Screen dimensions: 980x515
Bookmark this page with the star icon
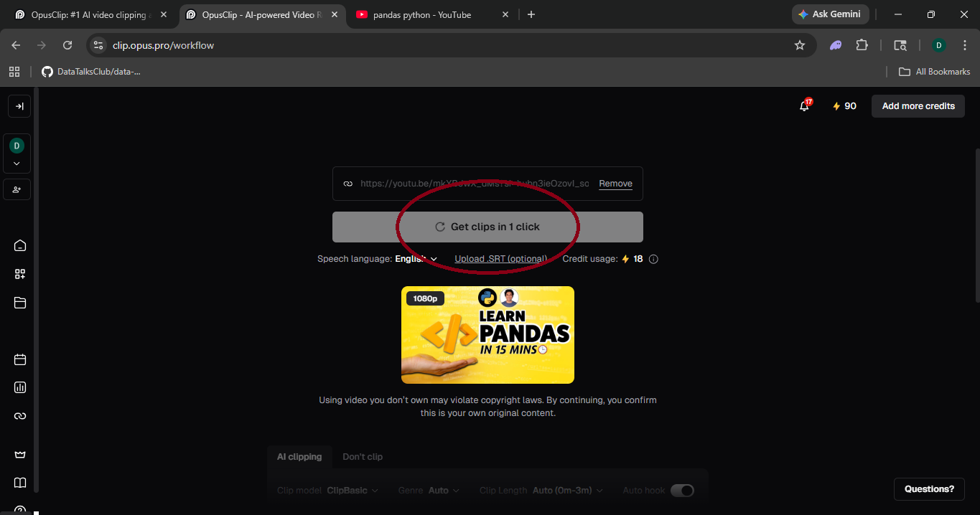800,45
